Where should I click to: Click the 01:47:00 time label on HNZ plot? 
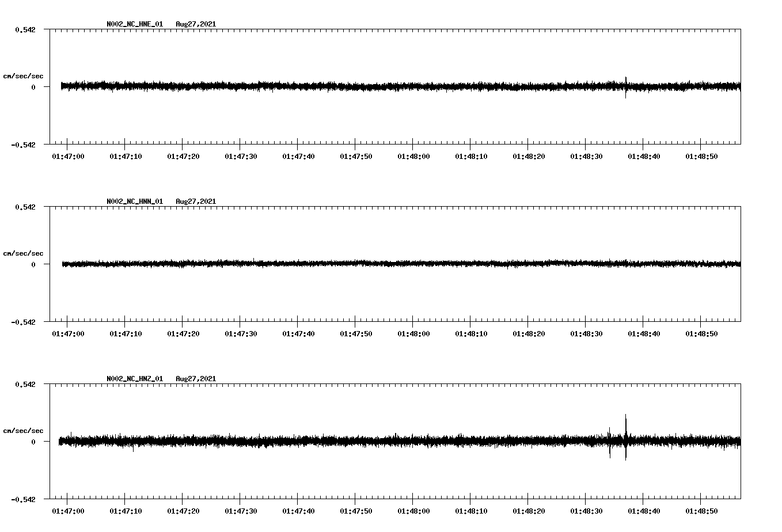click(x=68, y=511)
